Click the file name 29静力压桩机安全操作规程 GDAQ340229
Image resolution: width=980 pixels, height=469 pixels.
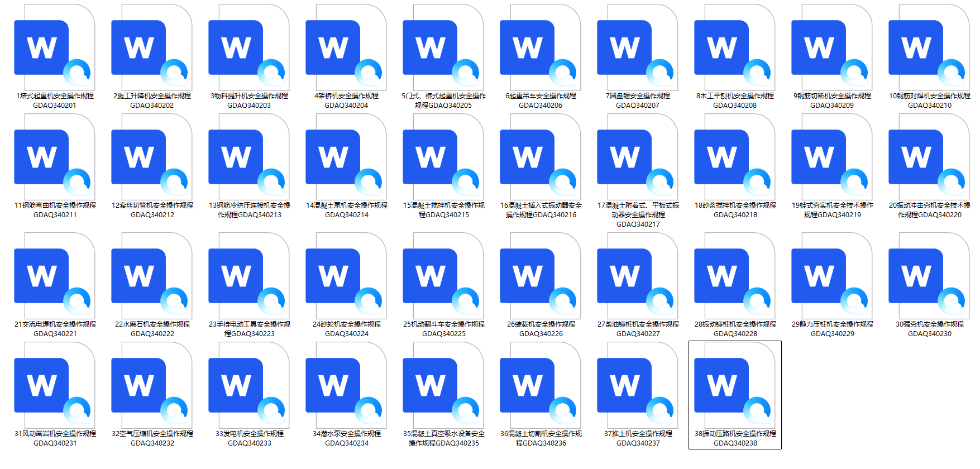point(833,329)
